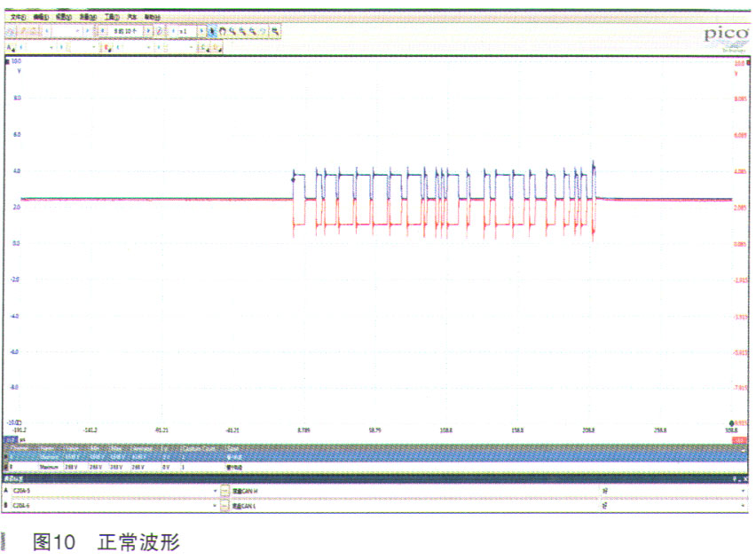The image size is (756, 560).
Task: Click blue time-unit button below left axis
Action: [11, 440]
